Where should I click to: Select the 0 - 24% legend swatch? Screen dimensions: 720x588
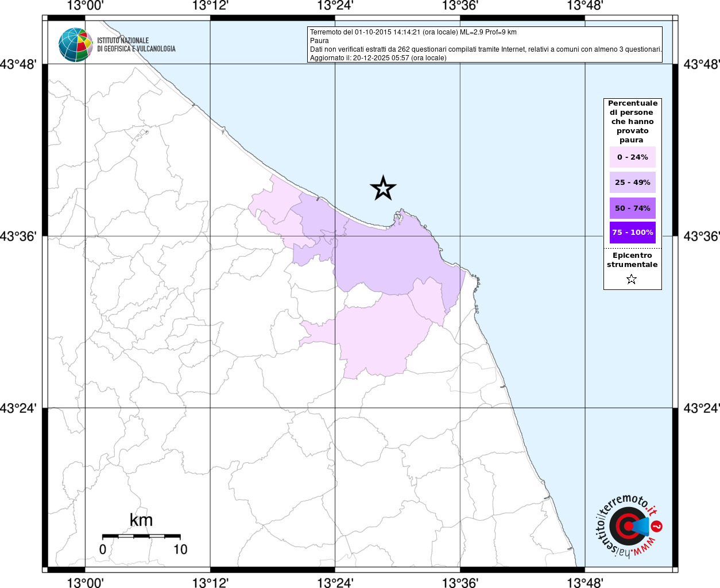coord(632,157)
